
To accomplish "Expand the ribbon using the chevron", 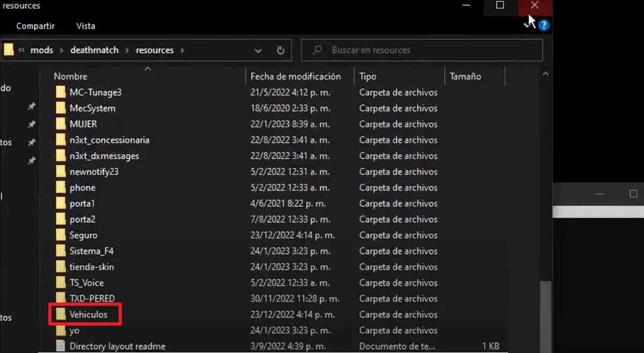I will pyautogui.click(x=527, y=25).
